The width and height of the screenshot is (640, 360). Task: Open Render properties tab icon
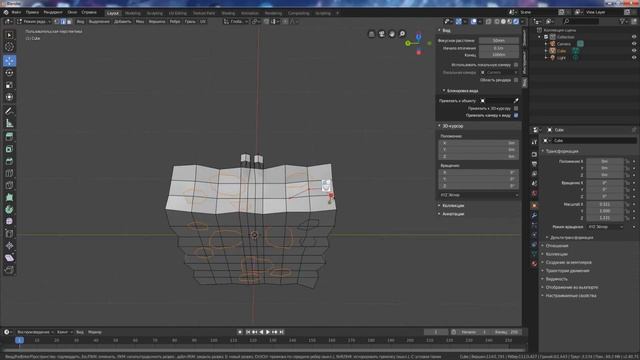pos(534,154)
